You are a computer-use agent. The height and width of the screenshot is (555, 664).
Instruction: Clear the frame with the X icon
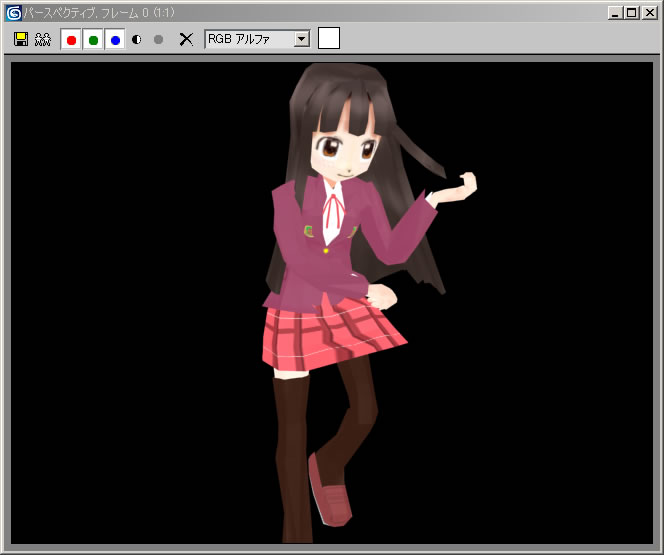click(x=186, y=39)
